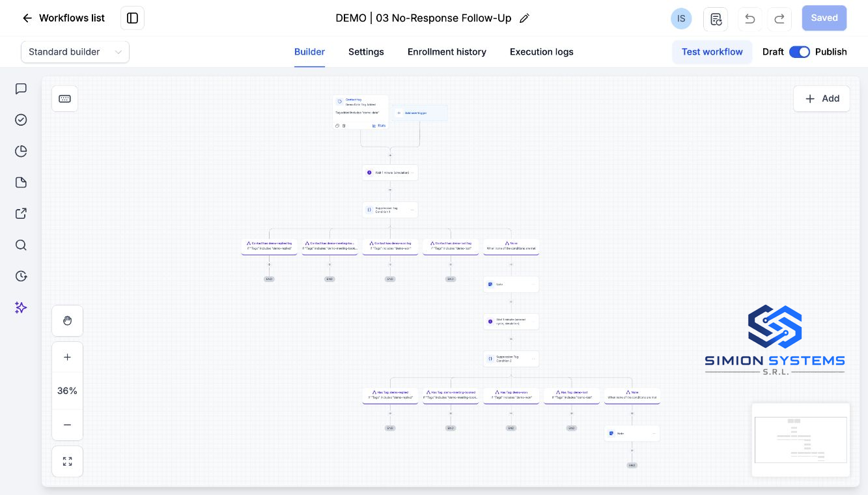
Task: Open the Enrollment history tab
Action: [447, 52]
